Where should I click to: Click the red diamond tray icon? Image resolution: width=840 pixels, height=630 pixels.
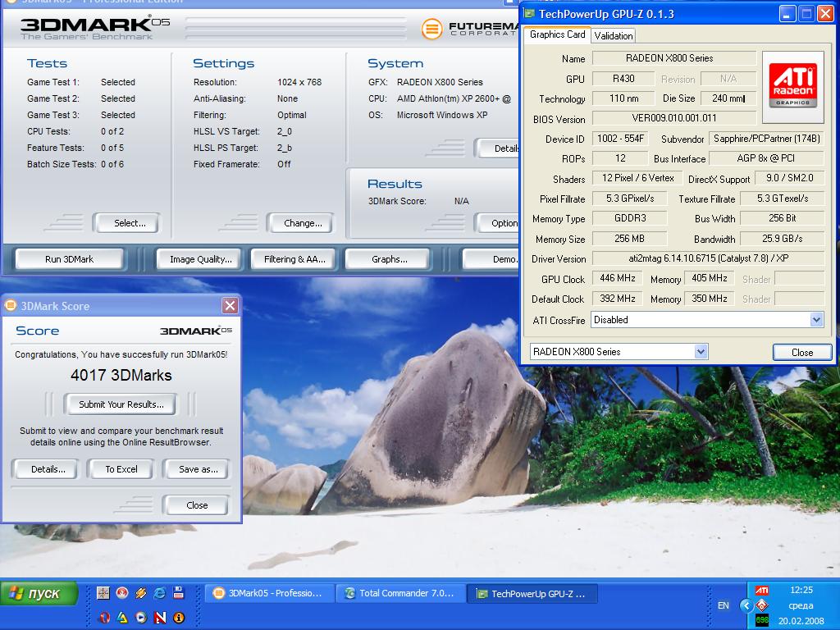pos(762,606)
